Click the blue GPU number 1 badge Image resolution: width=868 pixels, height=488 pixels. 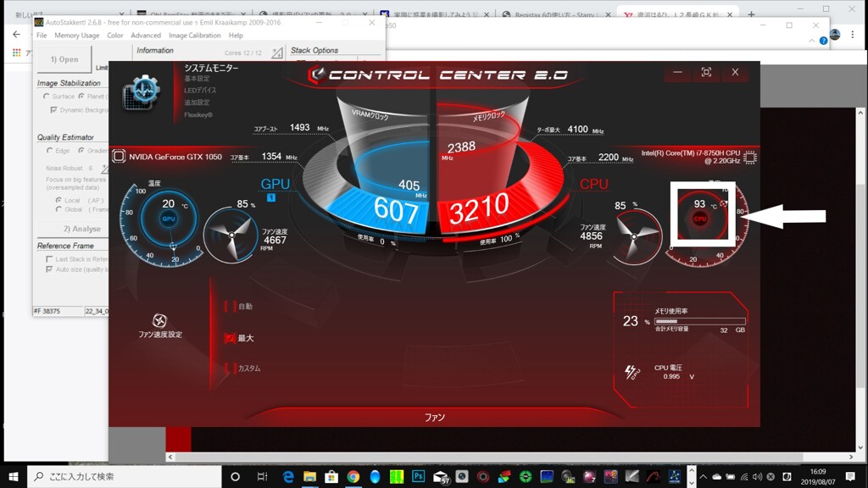pyautogui.click(x=271, y=197)
